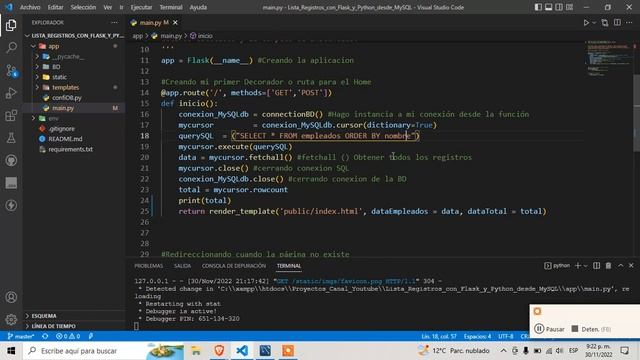Open the Selección menu
This screenshot has height=360, width=640.
tap(83, 7)
